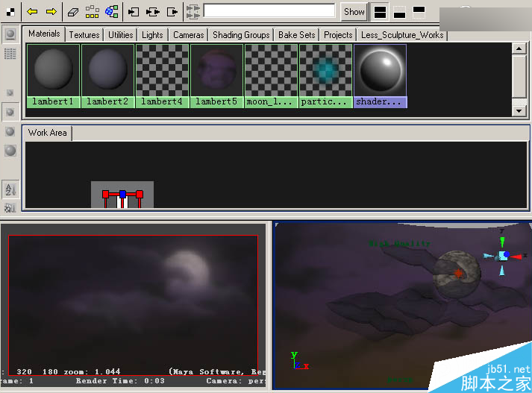Screen dimensions: 532x393
Task: Click the 'zoom: 1.044' render info text
Action: [x=92, y=371]
